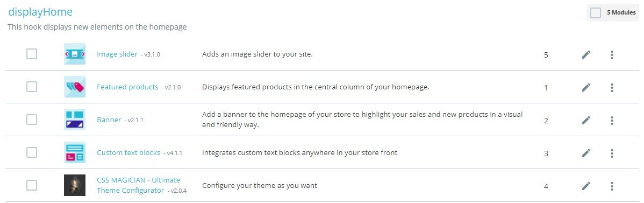
Task: Check the Image slider row checkbox
Action: pyautogui.click(x=32, y=54)
